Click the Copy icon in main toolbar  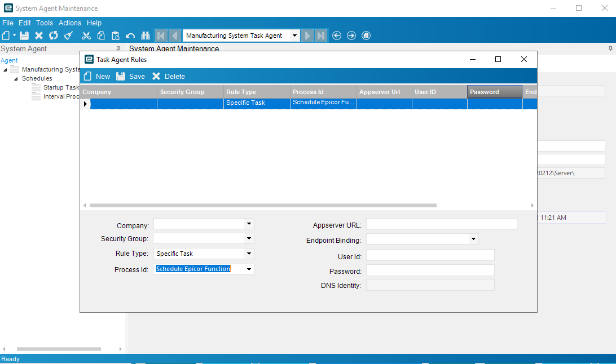tap(101, 35)
